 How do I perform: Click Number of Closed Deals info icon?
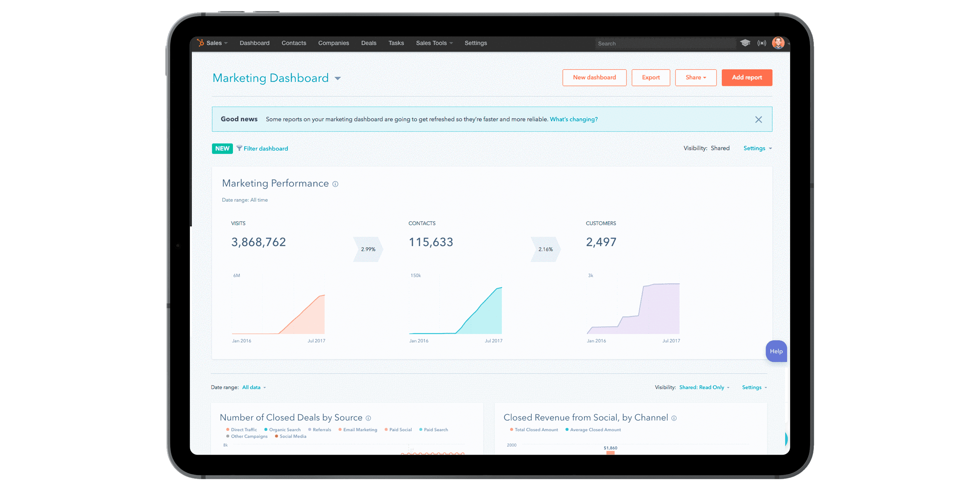tap(368, 418)
